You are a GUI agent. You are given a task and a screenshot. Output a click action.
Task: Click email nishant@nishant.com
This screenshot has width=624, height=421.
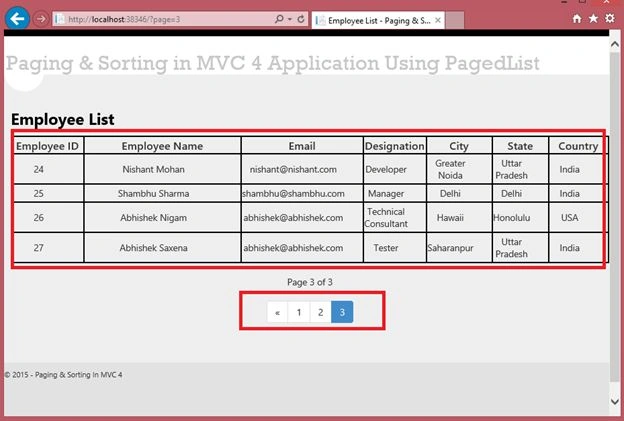[293, 169]
